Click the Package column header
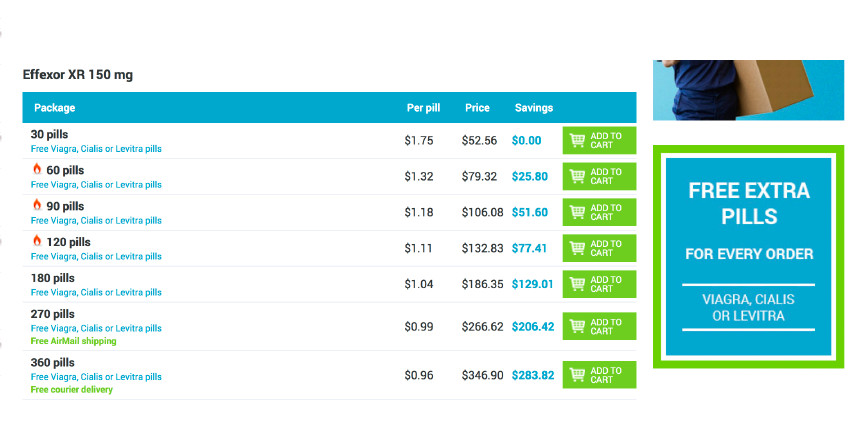 coord(54,108)
